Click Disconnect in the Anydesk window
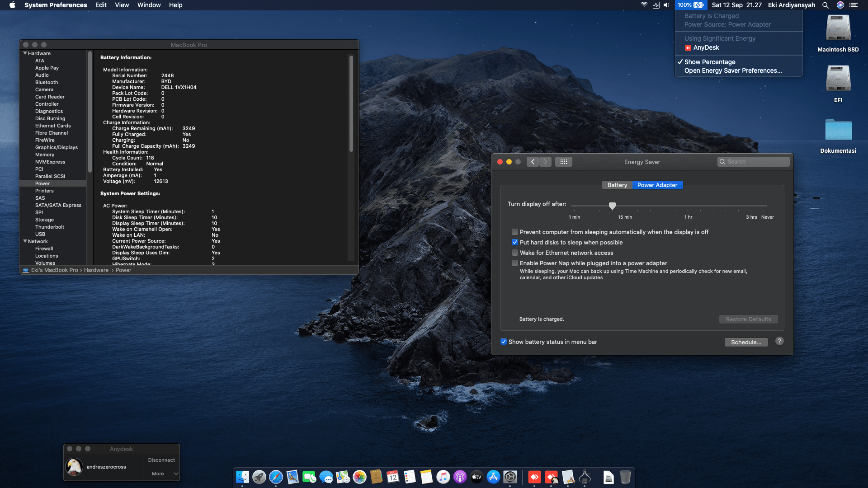The width and height of the screenshot is (868, 488). [161, 460]
